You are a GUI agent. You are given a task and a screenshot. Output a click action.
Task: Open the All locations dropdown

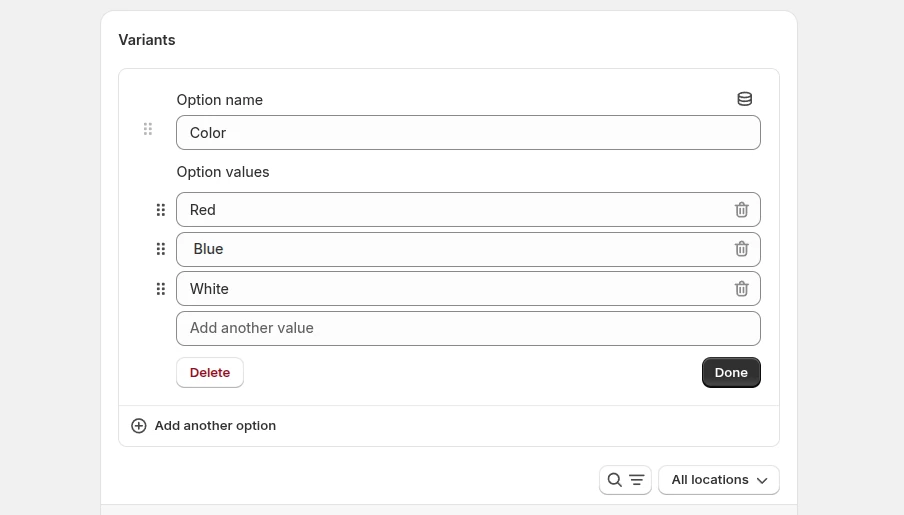coord(719,480)
